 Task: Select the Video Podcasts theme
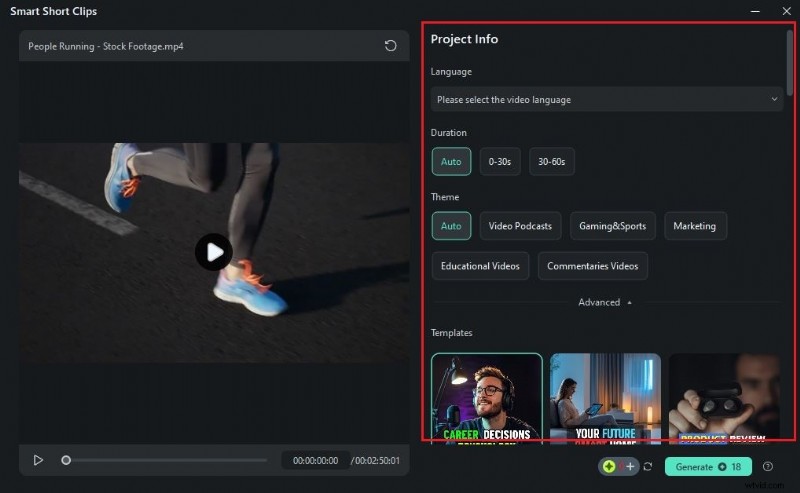pos(520,226)
